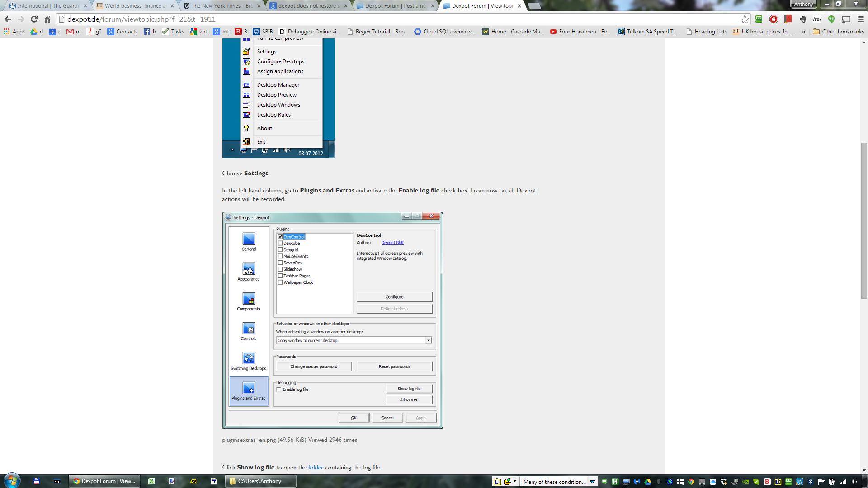Click tray menu screenshot thumbnail
Image resolution: width=868 pixels, height=488 pixels.
[x=278, y=98]
